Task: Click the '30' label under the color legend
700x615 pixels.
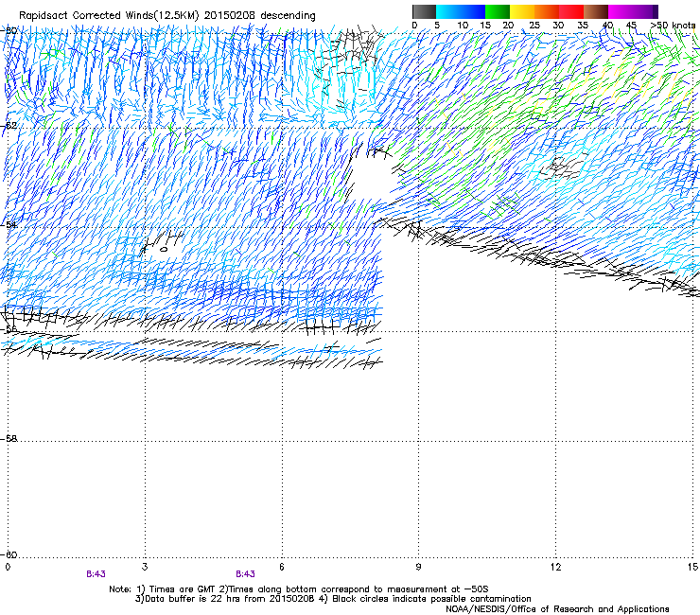Action: (x=558, y=26)
